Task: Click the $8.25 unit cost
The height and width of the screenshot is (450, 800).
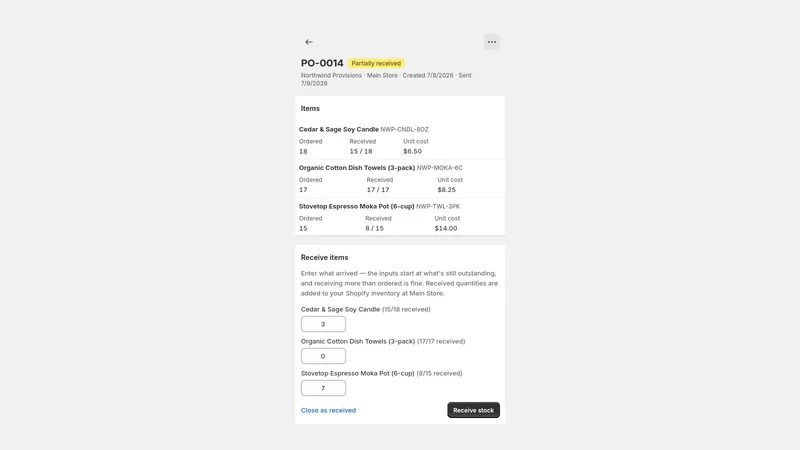Action: point(446,190)
